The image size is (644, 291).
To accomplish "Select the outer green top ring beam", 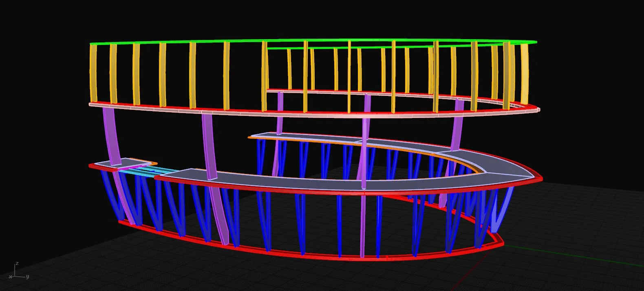I will [313, 40].
